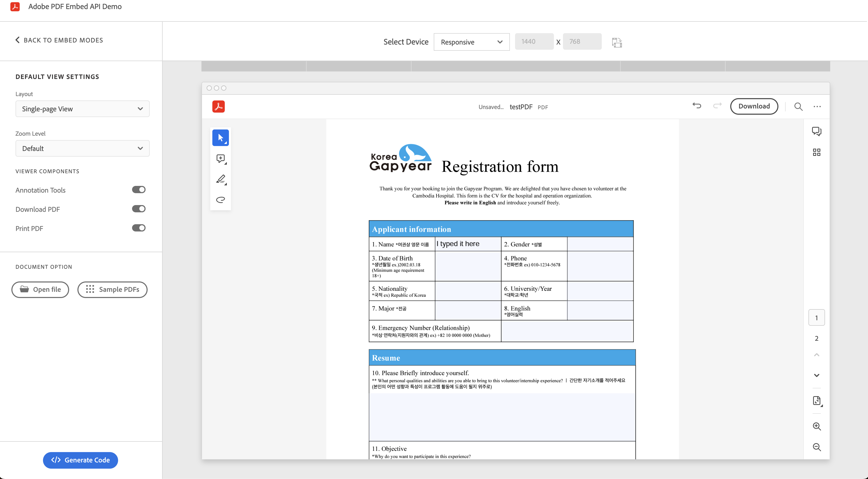Disable the Download PDF option
The width and height of the screenshot is (868, 479).
click(139, 208)
